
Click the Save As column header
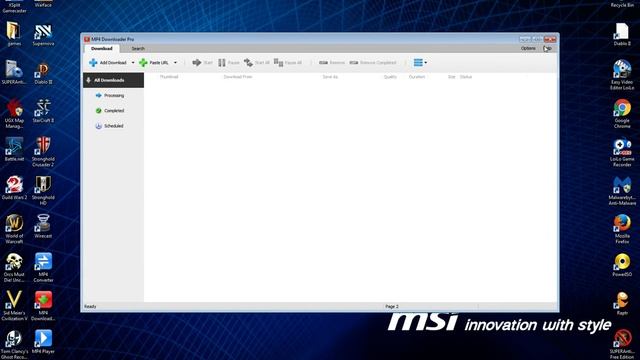[330, 77]
